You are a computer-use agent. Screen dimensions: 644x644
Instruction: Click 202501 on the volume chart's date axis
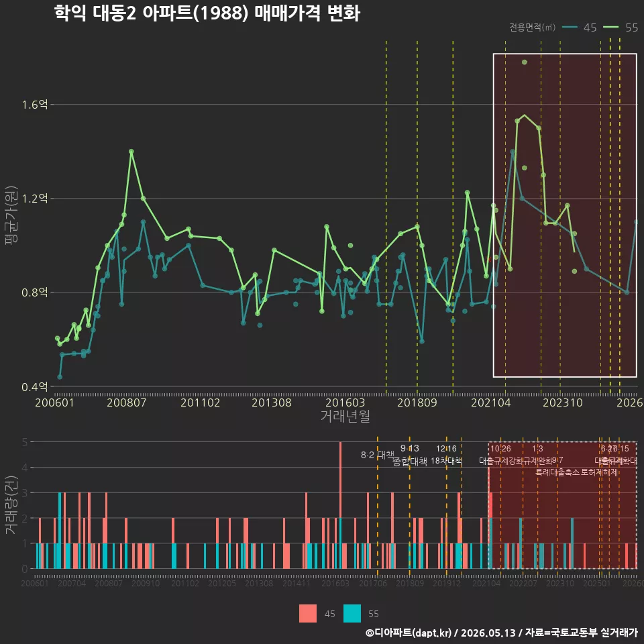pyautogui.click(x=597, y=583)
